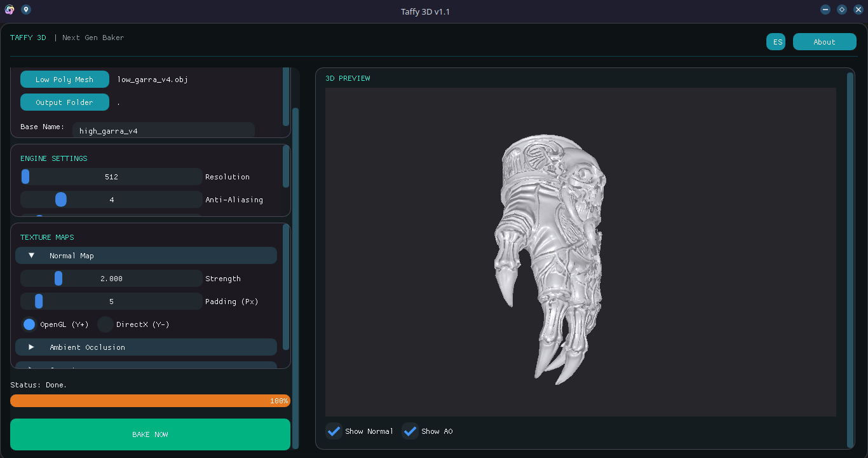Start baking with BAKE NOW

click(150, 434)
